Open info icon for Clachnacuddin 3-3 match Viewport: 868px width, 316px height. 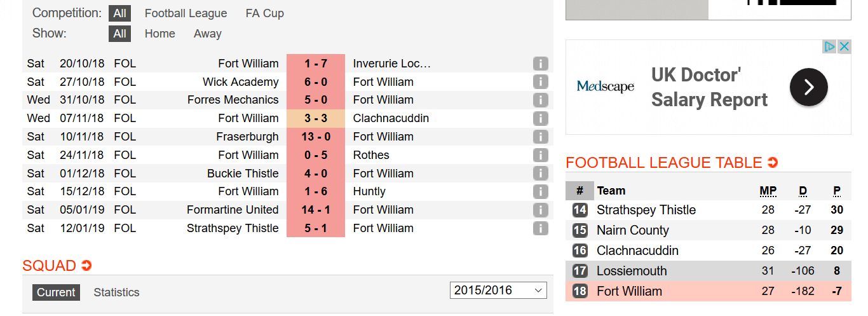tap(540, 118)
